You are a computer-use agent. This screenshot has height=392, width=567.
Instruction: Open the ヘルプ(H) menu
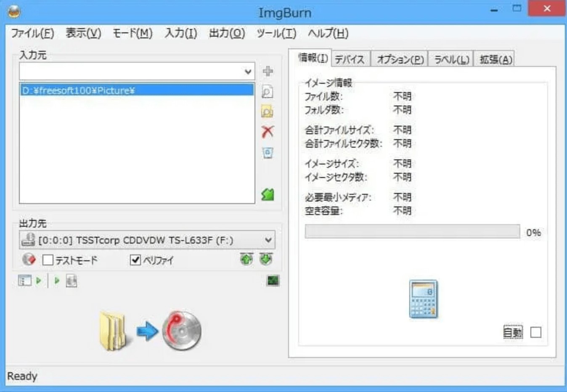[x=328, y=33]
